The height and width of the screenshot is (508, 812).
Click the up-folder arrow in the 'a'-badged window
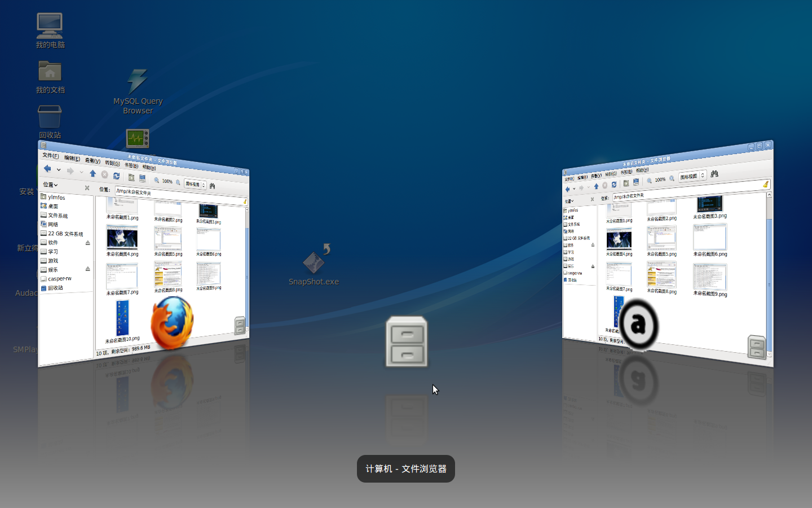[x=596, y=186]
